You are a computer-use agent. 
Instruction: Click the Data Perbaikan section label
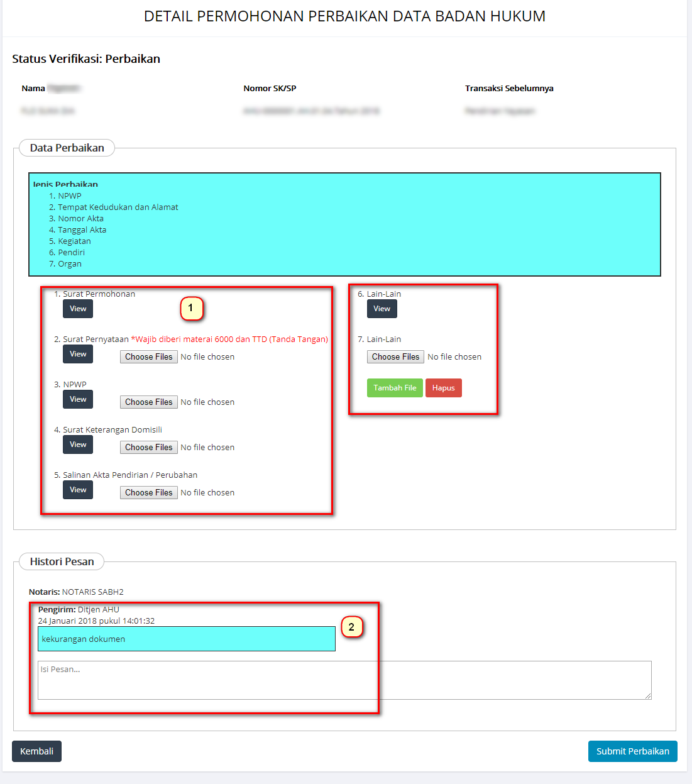point(67,148)
